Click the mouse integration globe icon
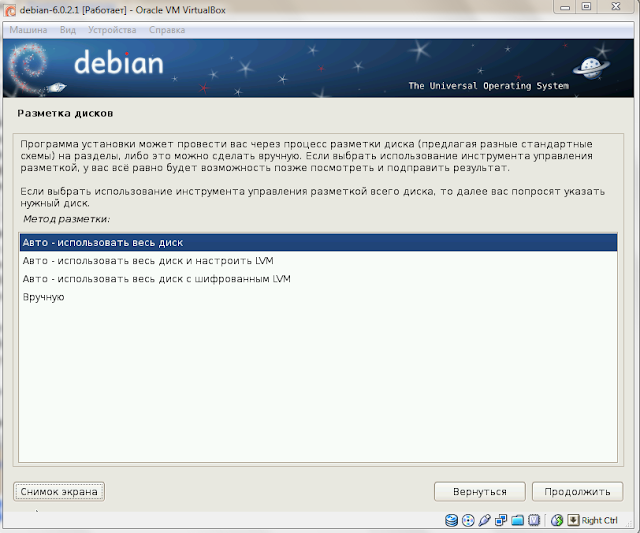Screen dimensions: 640x533 (x=557, y=520)
